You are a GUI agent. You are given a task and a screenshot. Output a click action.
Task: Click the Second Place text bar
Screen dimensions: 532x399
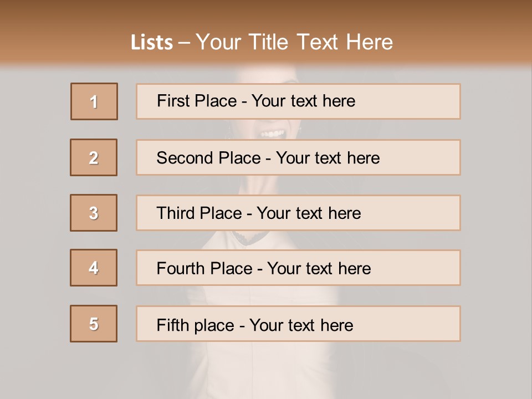click(x=298, y=157)
